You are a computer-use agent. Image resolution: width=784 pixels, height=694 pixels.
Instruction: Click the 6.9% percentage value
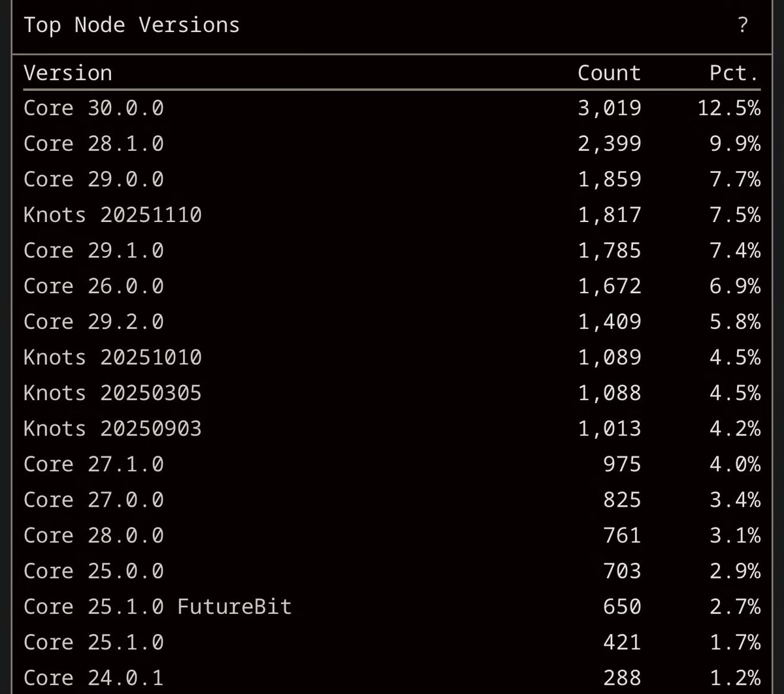pos(735,286)
